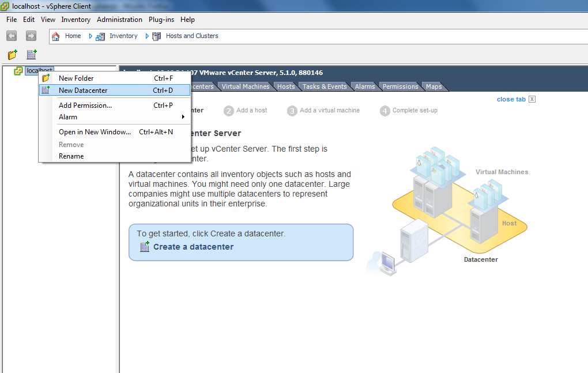Click the localhost vCenter icon in tree

coord(18,70)
